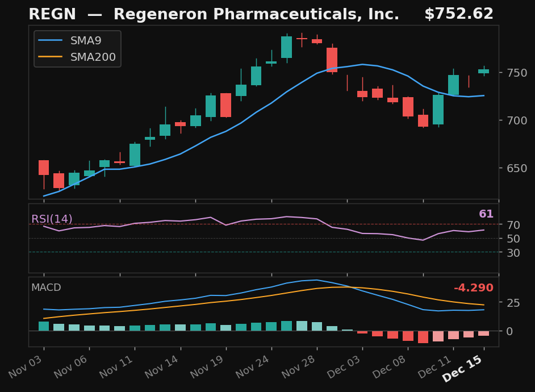Click the 25 MACD axis label
Image resolution: width=535 pixels, height=392 pixels.
(513, 303)
